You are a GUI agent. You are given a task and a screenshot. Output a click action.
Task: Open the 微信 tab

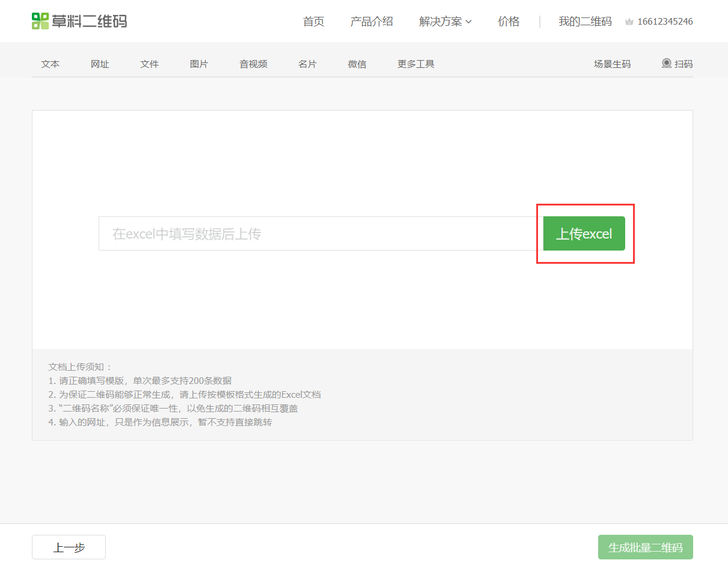point(357,64)
